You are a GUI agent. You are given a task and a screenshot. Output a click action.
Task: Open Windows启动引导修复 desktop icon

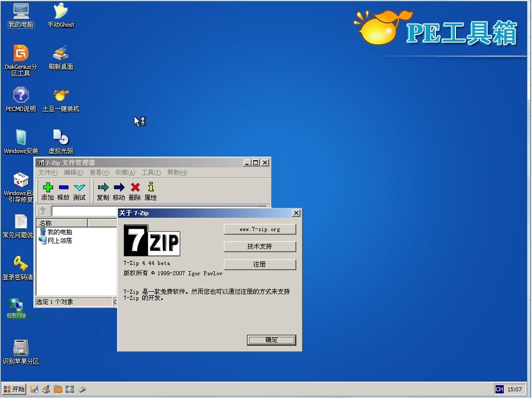[18, 187]
